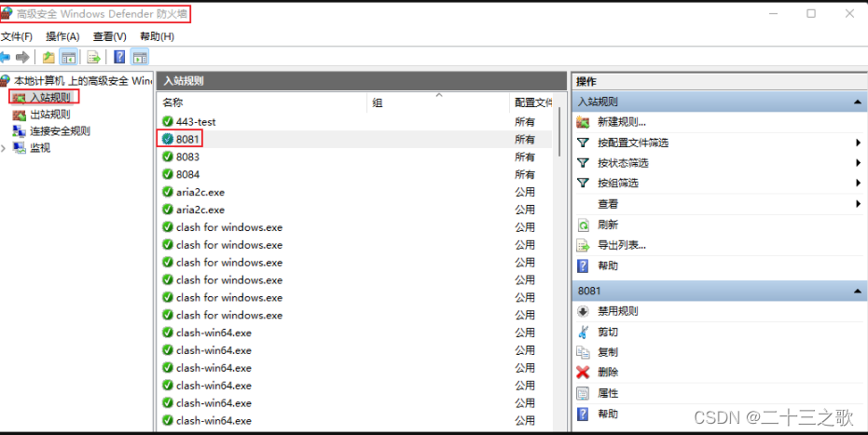
Task: Open 查看(V) menu
Action: click(110, 36)
